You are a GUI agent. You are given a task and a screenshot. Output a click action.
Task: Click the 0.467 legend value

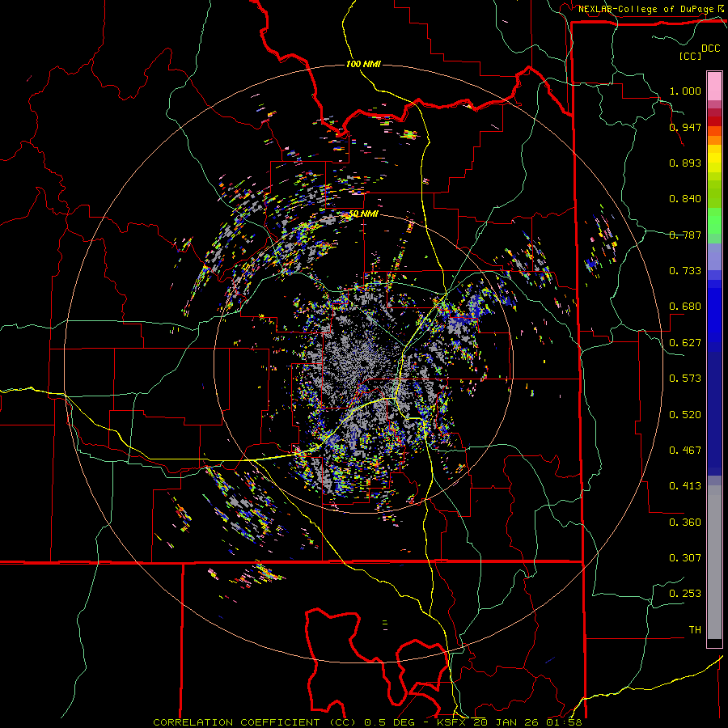coord(685,451)
